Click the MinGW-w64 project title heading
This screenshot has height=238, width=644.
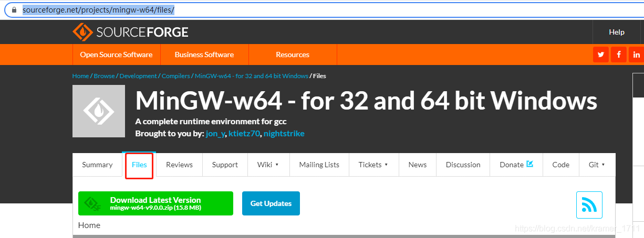(x=366, y=101)
